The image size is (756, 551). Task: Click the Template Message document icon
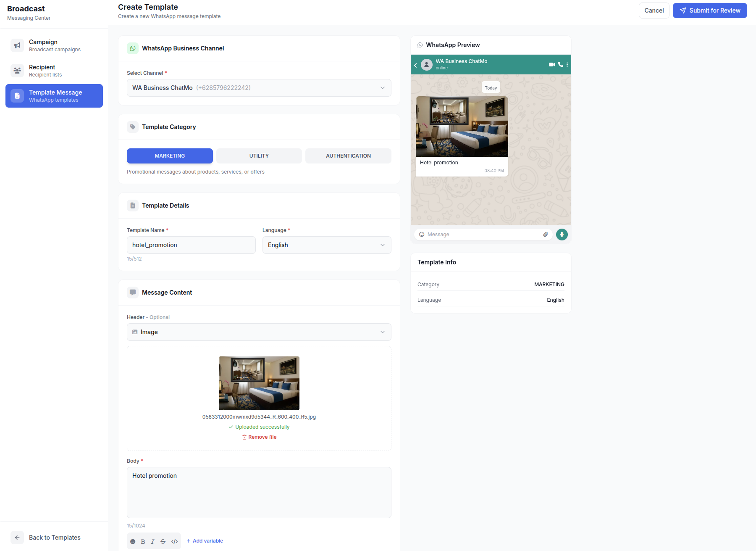17,96
